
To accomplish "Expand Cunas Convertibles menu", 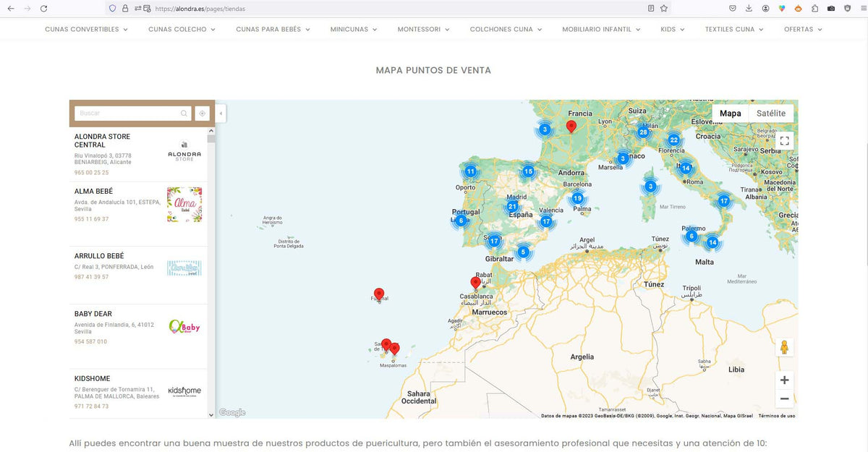I will [86, 30].
